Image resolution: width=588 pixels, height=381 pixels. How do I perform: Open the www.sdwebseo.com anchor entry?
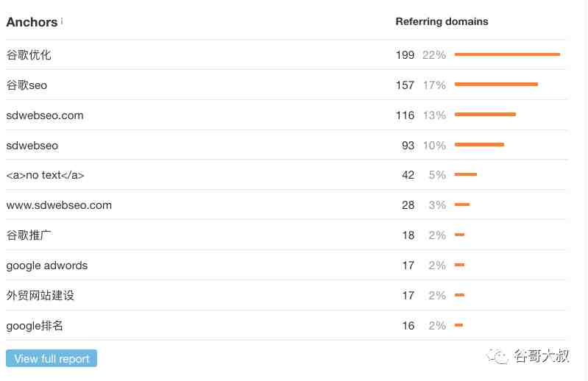tap(59, 205)
